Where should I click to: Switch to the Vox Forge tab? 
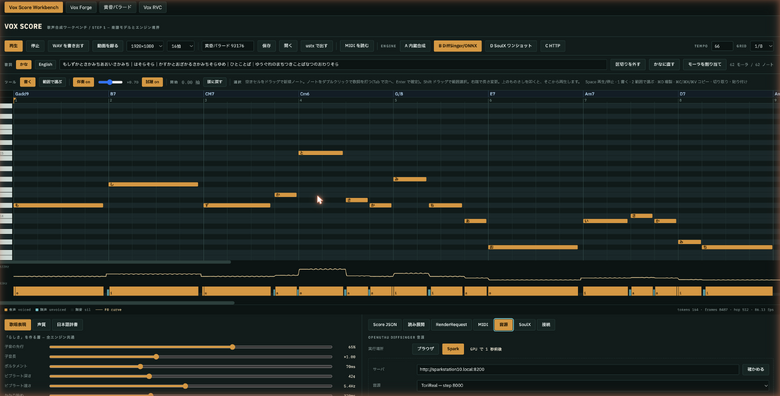coord(81,7)
